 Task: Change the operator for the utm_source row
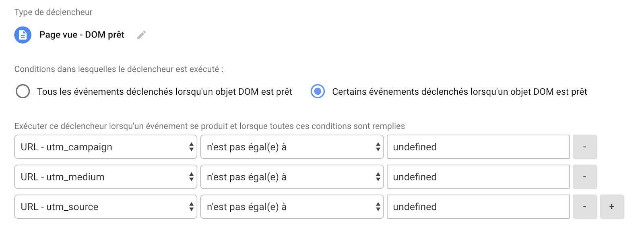click(x=292, y=207)
